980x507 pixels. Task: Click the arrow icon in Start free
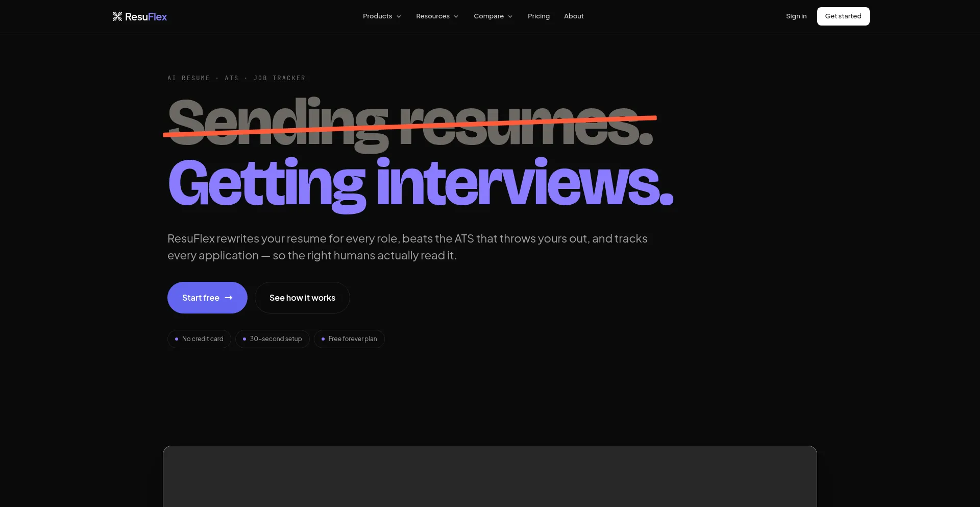(229, 298)
